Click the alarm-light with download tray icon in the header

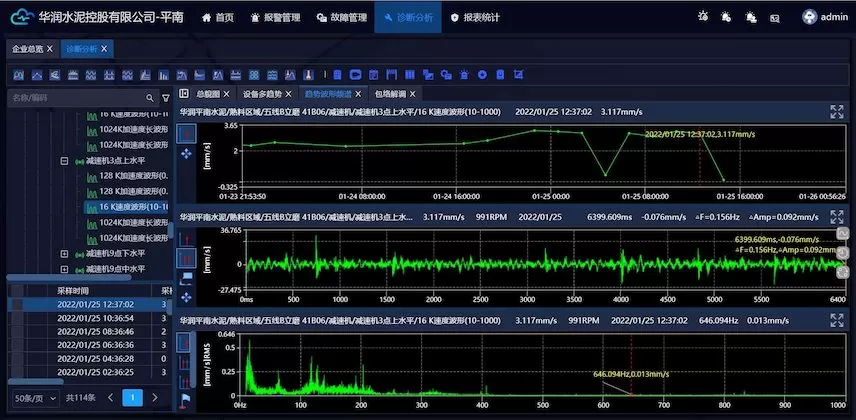tap(751, 17)
